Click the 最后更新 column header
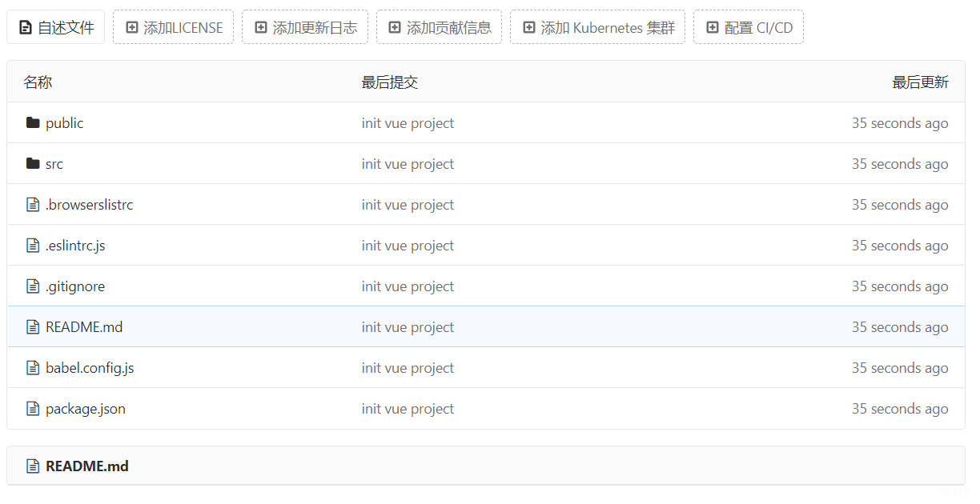 (920, 82)
